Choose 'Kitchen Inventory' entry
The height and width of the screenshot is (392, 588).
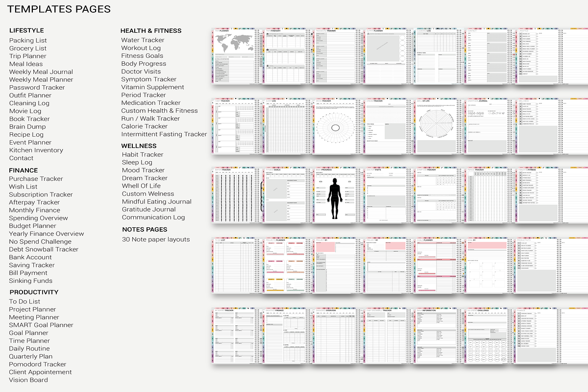36,150
